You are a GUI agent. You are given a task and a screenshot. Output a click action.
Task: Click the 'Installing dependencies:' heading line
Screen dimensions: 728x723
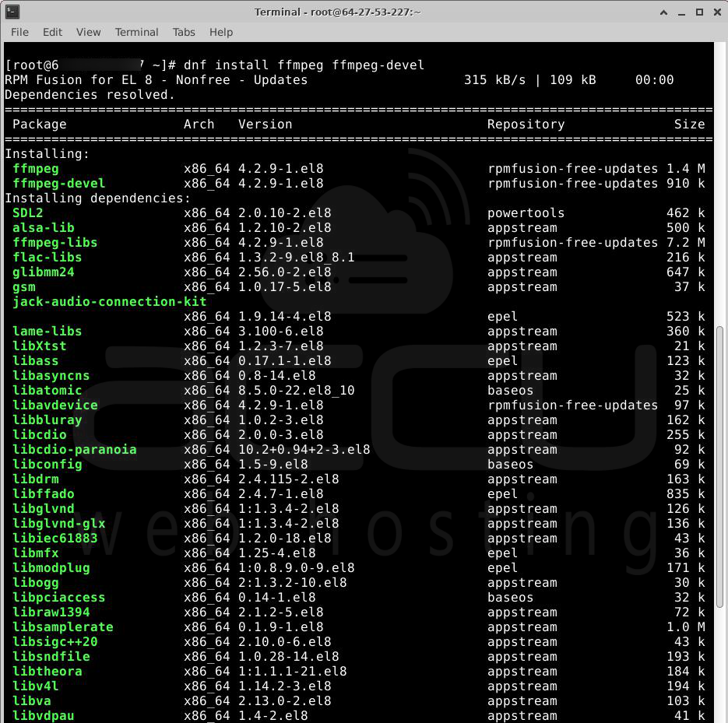97,198
